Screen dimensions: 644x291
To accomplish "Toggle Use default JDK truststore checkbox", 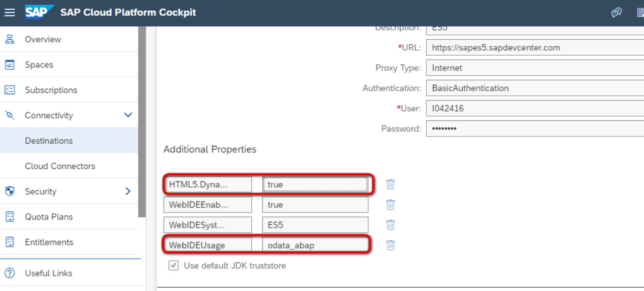I will pos(173,266).
